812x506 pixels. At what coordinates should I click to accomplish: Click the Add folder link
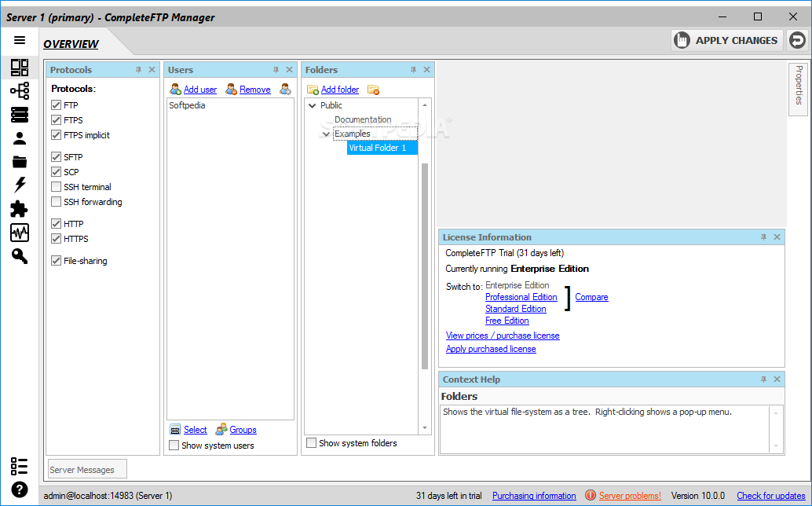(340, 90)
